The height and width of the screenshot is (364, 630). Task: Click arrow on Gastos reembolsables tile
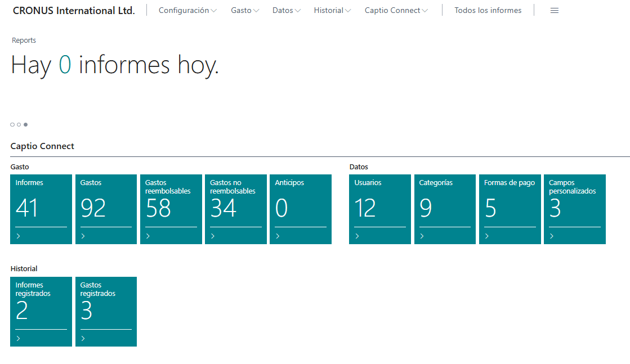coord(148,236)
